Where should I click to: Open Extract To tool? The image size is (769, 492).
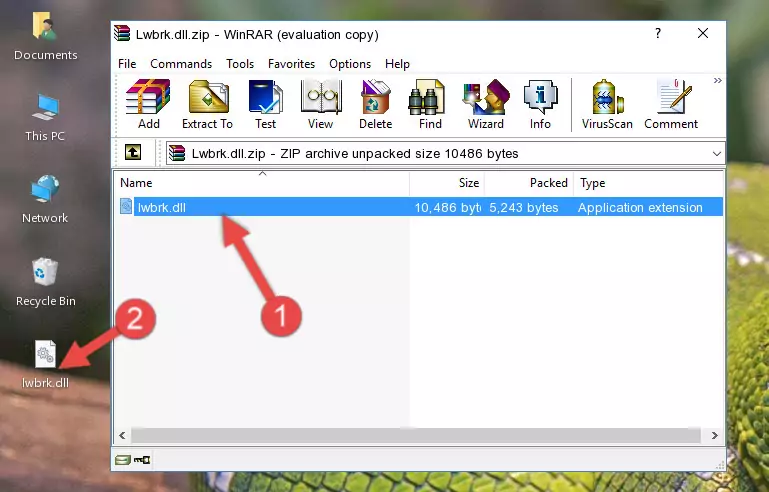point(207,104)
